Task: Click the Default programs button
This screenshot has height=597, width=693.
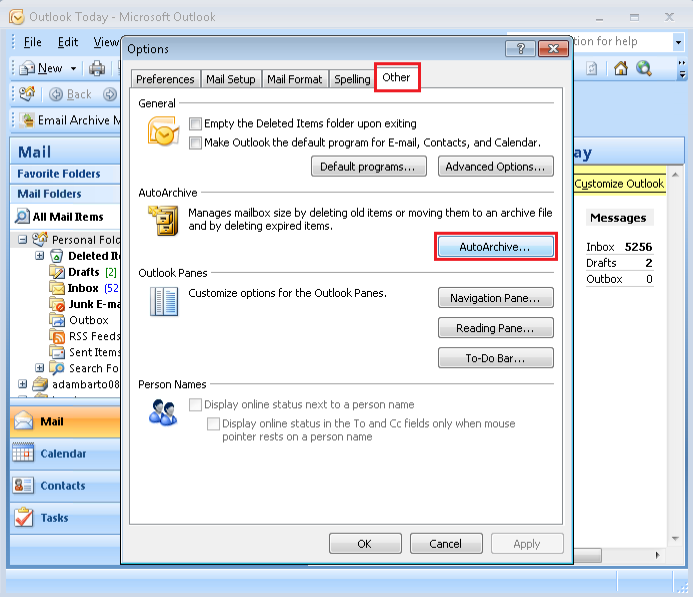Action: (369, 166)
